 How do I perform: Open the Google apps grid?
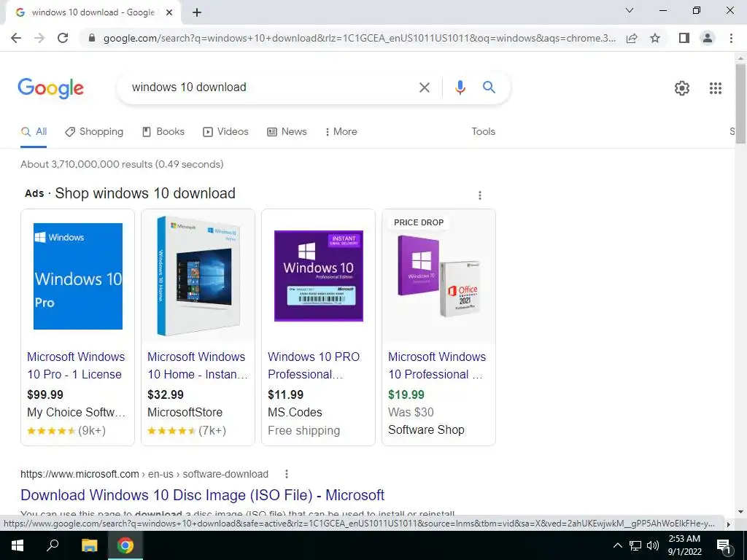[715, 88]
